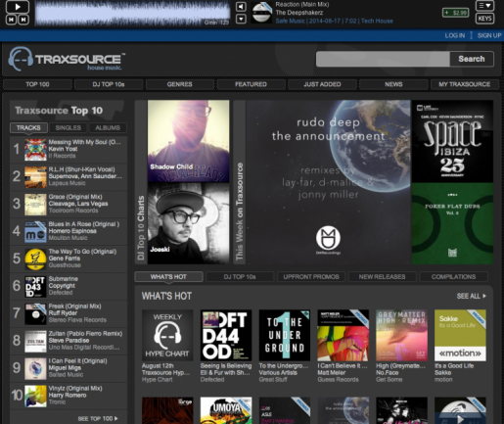This screenshot has height=424, width=504.
Task: Click the Vinylz (Original Mix) cover art
Action: [x=35, y=396]
